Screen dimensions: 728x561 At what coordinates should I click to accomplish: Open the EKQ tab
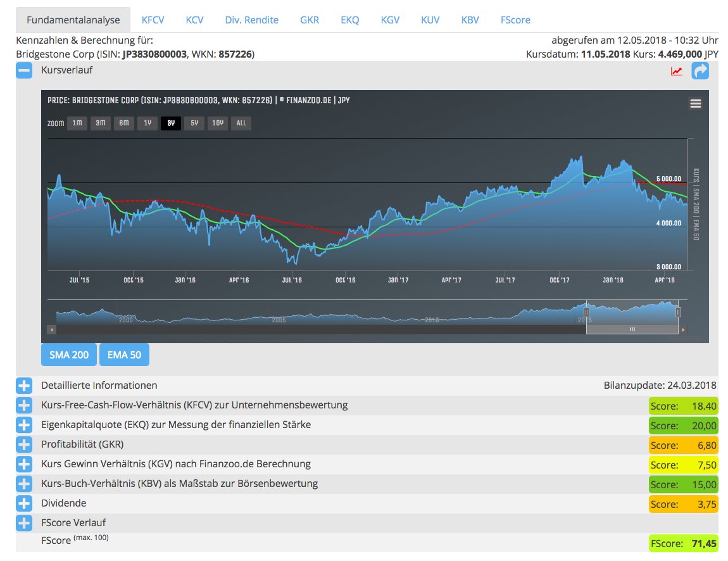pos(349,20)
